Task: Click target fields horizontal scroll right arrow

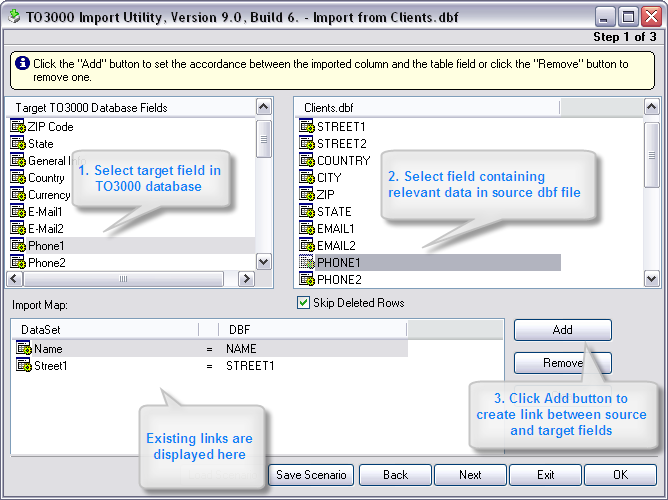Action: 246,279
